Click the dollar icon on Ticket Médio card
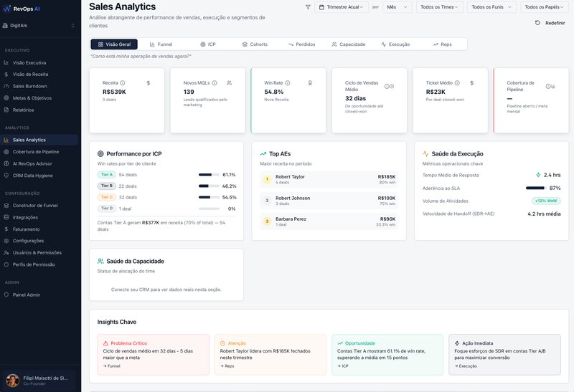 click(x=472, y=83)
